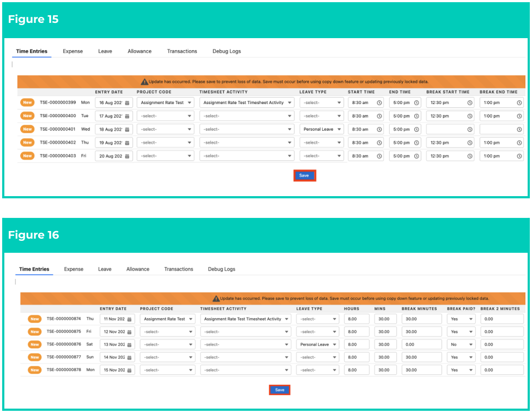532x413 pixels.
Task: Switch to Expense tab in Figure 16
Action: click(x=74, y=269)
